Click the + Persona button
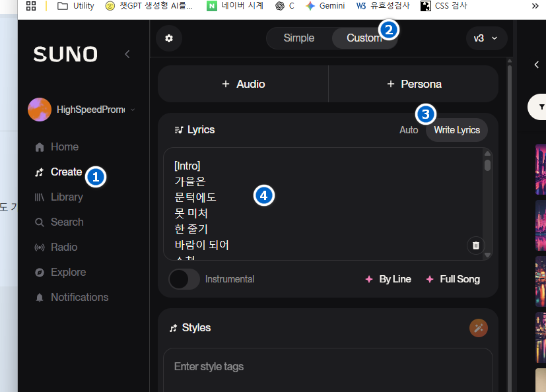This screenshot has width=546, height=392. (x=413, y=84)
